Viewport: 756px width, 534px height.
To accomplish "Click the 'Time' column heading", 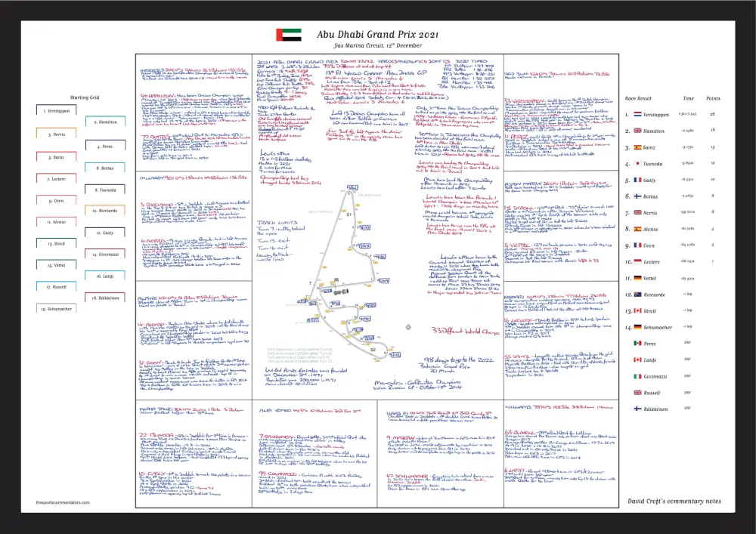I will pos(689,98).
